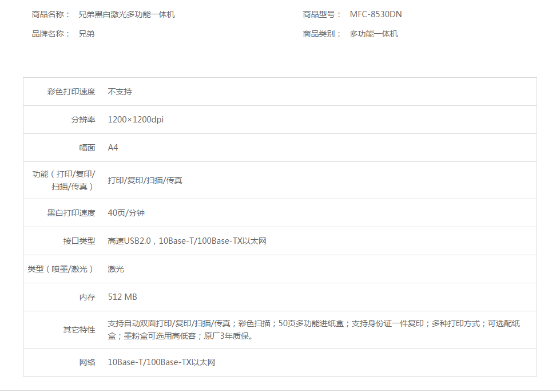Image resolution: width=560 pixels, height=392 pixels.
Task: Click the 分辨率 row label
Action: (x=83, y=120)
